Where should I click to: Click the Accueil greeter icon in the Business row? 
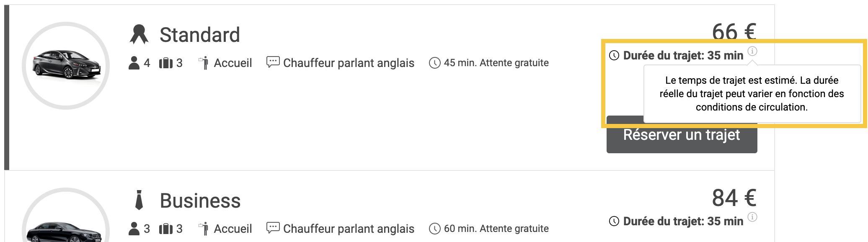pos(204,229)
